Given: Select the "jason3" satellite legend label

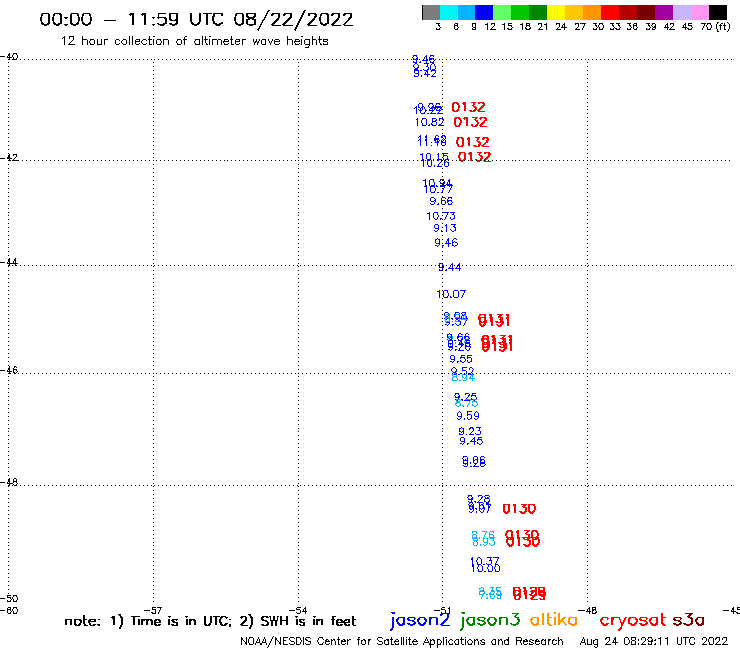Looking at the screenshot, I should [x=490, y=620].
